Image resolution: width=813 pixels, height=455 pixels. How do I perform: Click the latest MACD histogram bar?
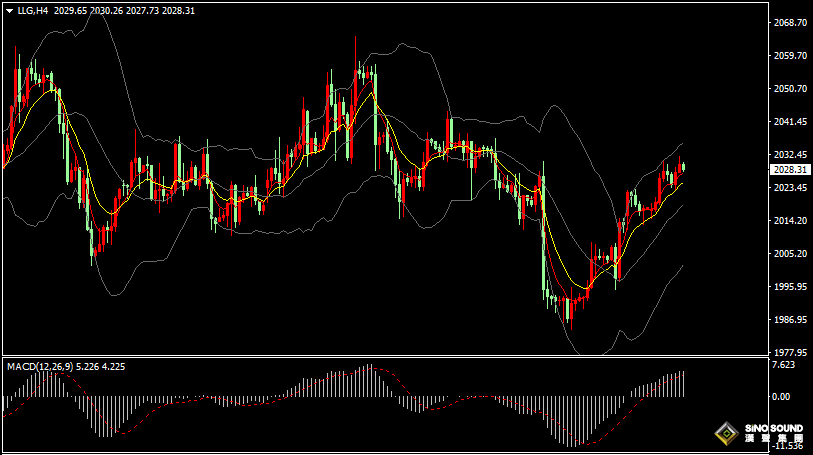(x=683, y=384)
